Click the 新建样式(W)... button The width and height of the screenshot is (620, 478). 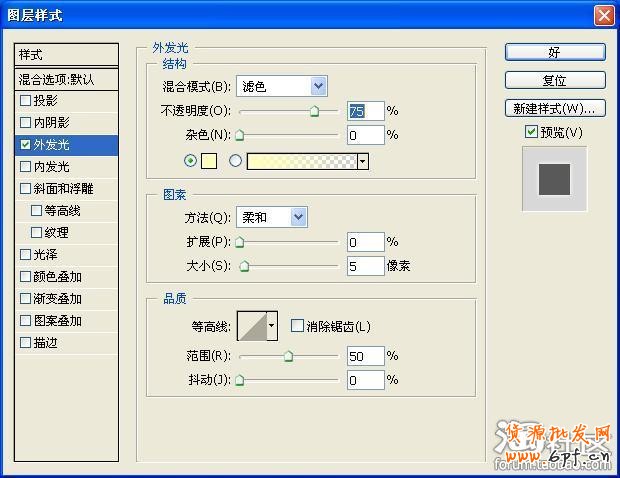[x=554, y=108]
